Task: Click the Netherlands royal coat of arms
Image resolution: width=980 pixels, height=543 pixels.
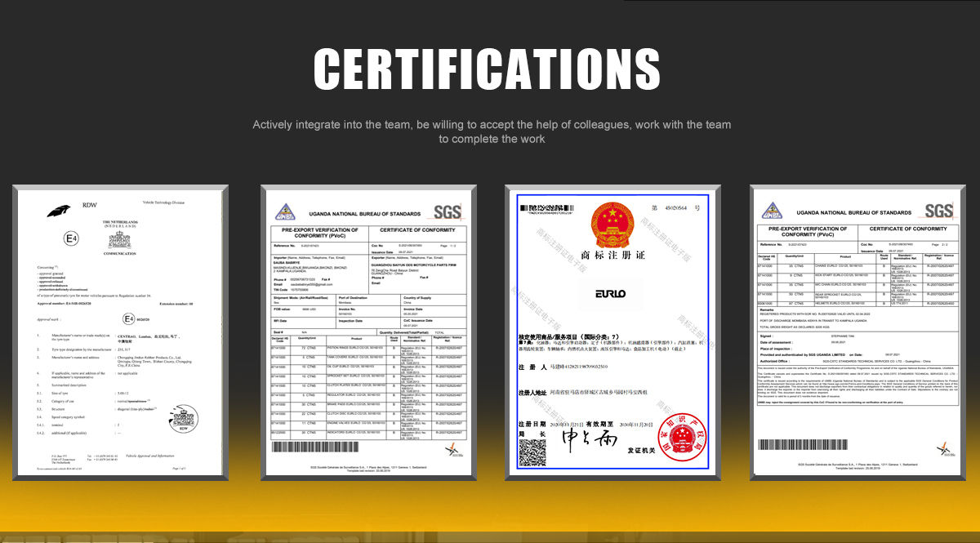Action: [x=120, y=239]
